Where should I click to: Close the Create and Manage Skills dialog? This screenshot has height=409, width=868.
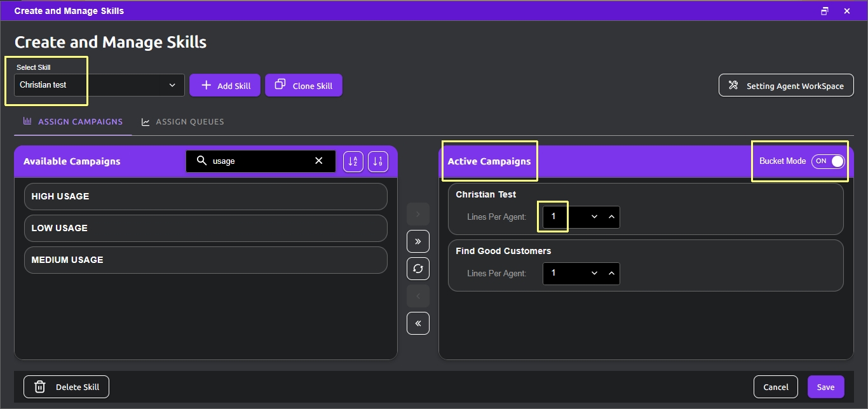(847, 11)
